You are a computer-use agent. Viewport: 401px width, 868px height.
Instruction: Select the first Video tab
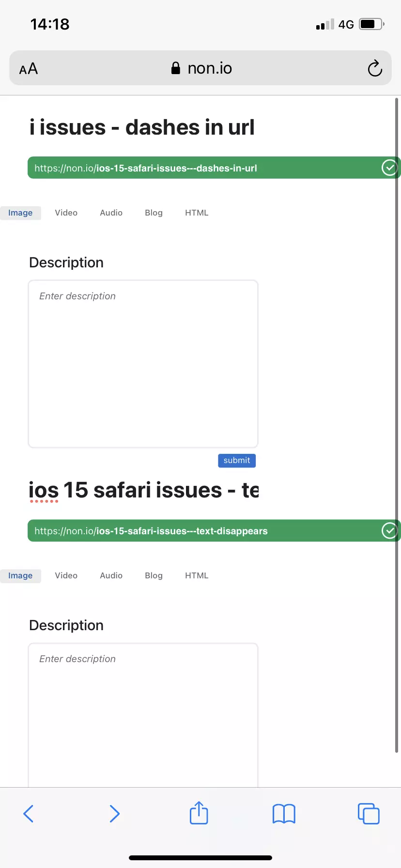(x=66, y=213)
